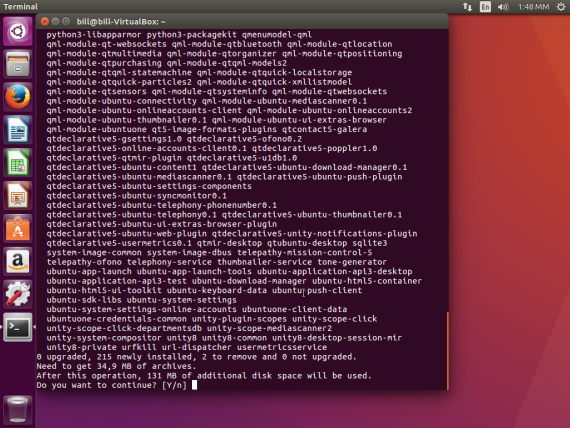This screenshot has height=428, width=570.
Task: Open LibreOffice Writer from the dock
Action: click(x=17, y=130)
